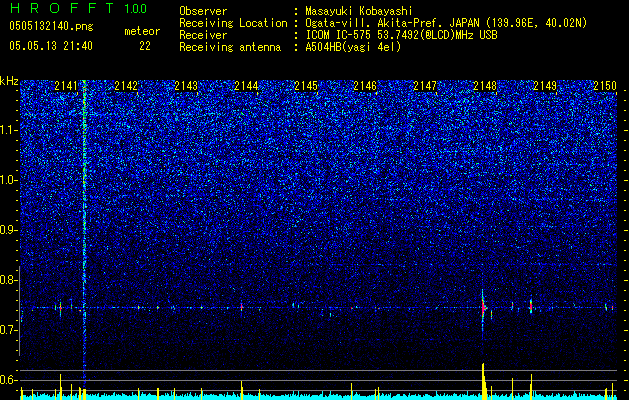Click the 0.6 kHz axis label
Screen dimensions: 629x400
click(8, 380)
